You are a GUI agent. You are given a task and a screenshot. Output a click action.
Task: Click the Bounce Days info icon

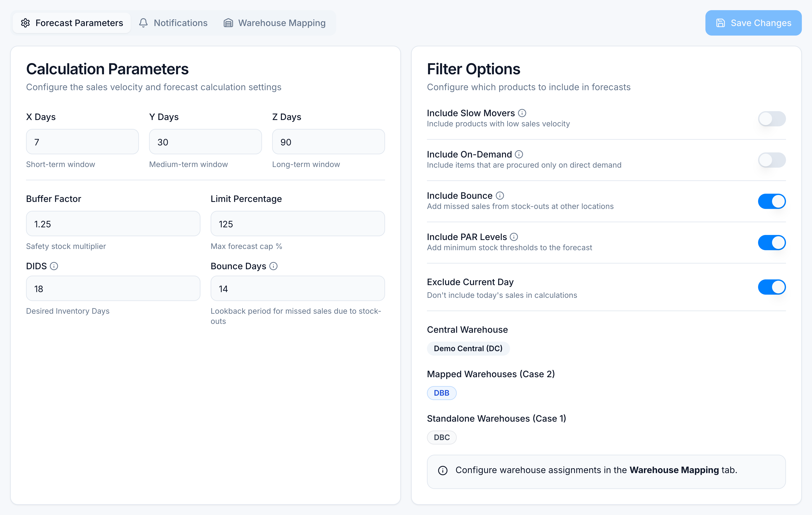point(273,266)
